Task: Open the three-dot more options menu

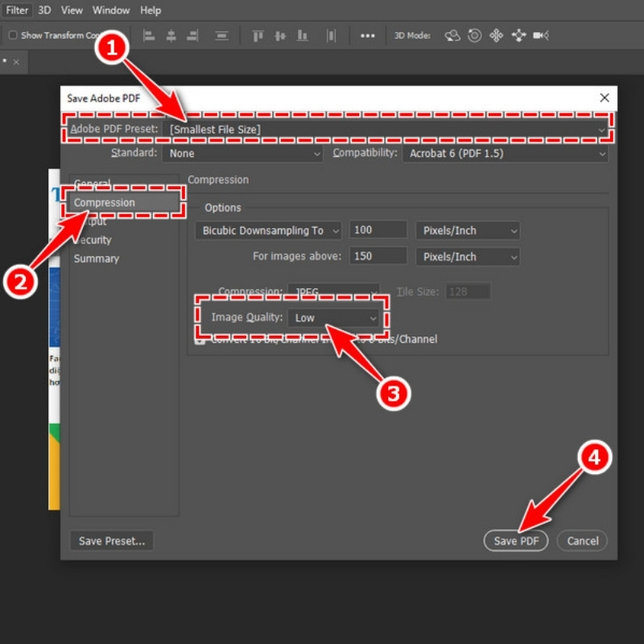Action: (x=368, y=35)
